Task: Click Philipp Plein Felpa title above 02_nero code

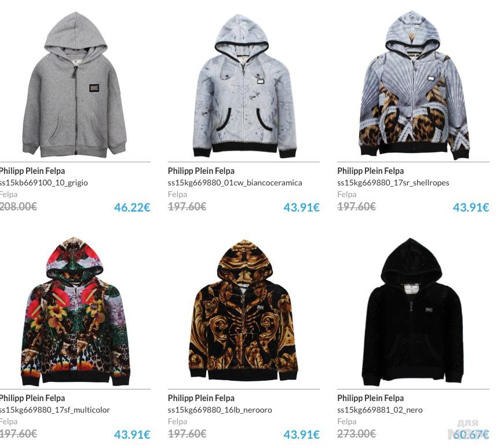Action: click(x=370, y=398)
